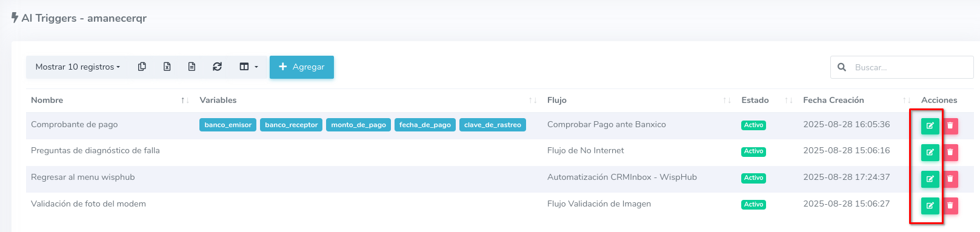Viewport: 980px width, 232px height.
Task: Select 'Preguntas de diagnóstico de falla' name cell
Action: (95, 150)
